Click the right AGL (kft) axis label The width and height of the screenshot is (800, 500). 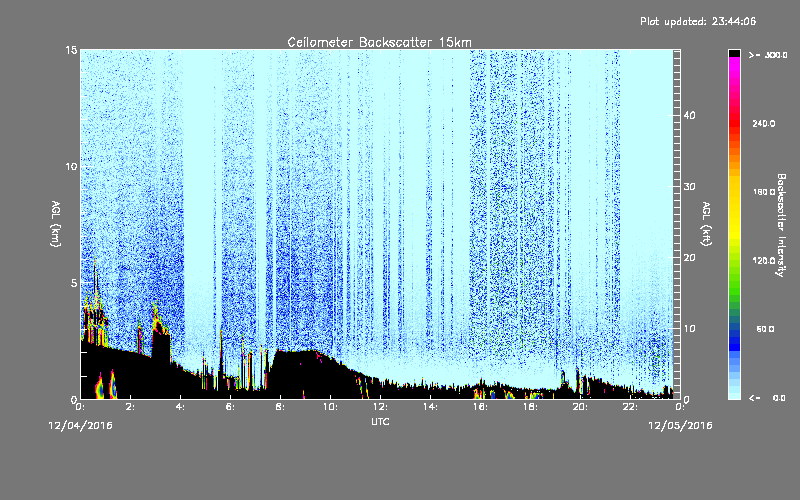point(706,223)
